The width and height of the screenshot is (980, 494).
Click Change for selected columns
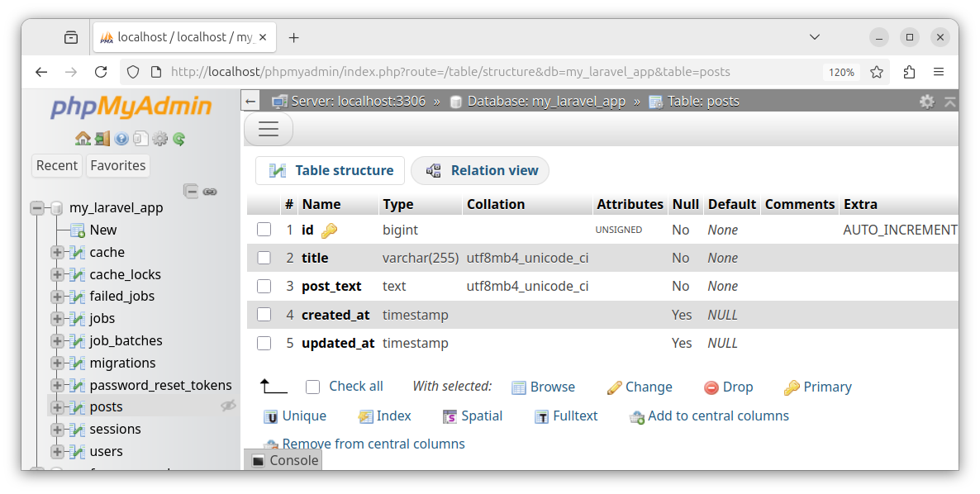pyautogui.click(x=640, y=387)
